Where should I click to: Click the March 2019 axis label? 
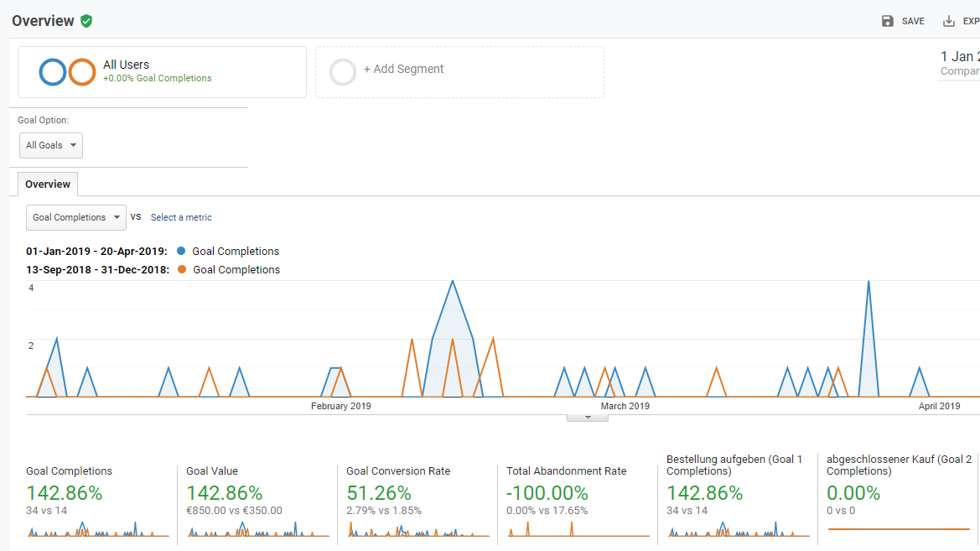click(x=625, y=406)
